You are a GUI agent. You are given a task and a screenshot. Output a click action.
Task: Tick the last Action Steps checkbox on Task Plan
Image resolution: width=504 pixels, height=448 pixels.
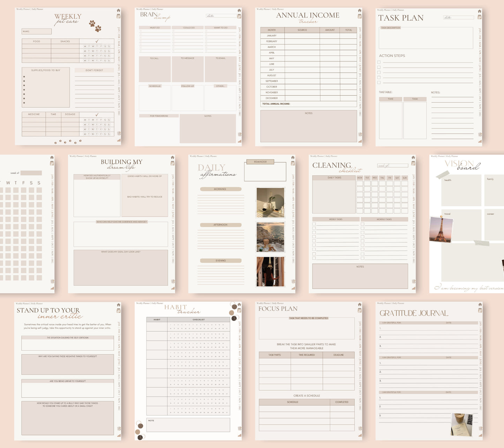pos(379,83)
